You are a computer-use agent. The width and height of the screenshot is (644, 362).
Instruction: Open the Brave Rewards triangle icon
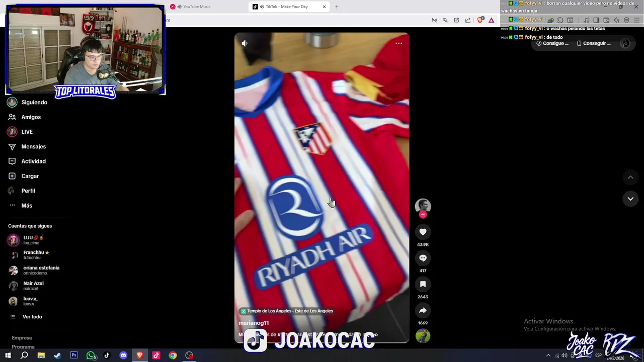click(492, 20)
